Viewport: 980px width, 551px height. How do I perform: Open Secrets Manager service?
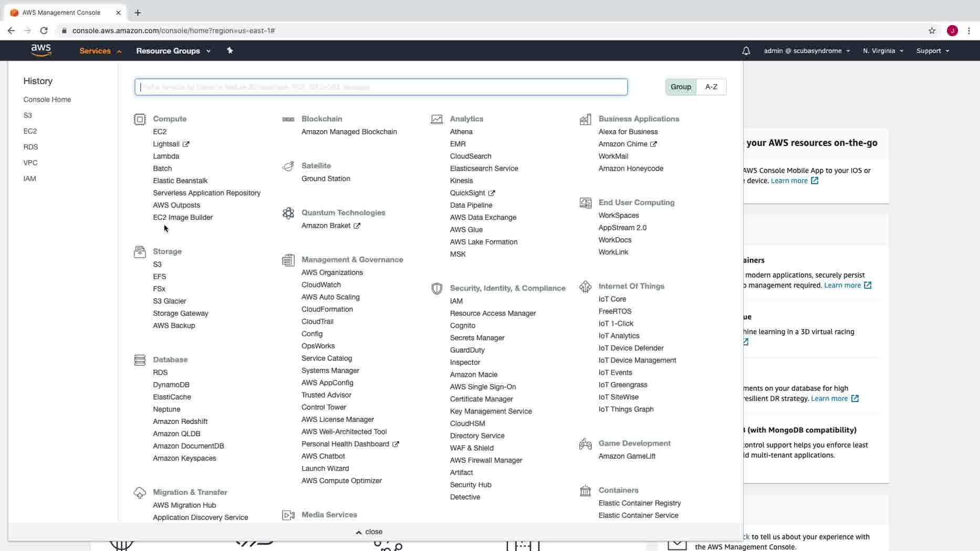pyautogui.click(x=477, y=338)
